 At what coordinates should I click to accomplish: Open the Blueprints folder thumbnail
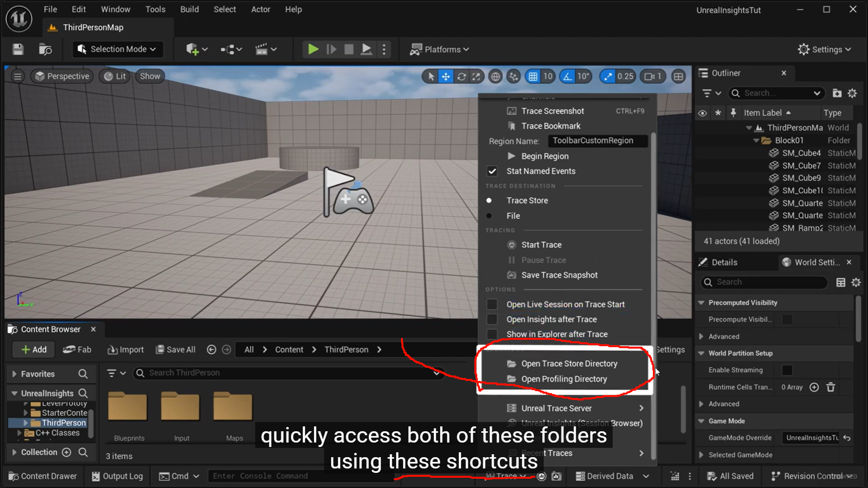click(x=128, y=407)
